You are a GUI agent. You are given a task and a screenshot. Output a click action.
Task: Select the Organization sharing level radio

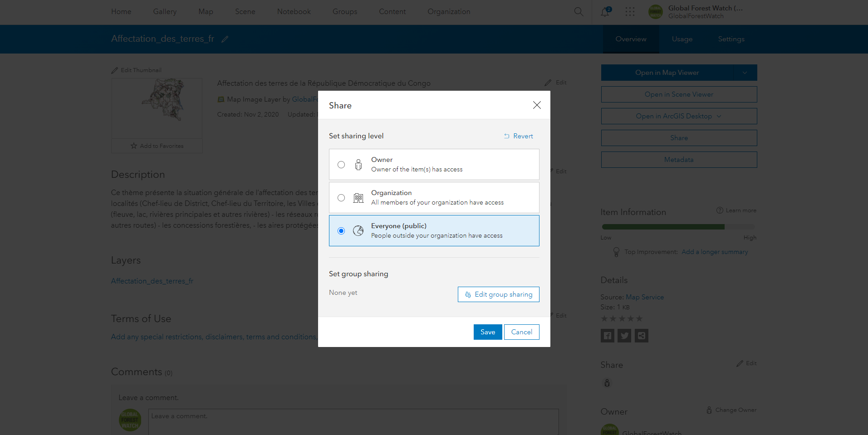tap(341, 198)
